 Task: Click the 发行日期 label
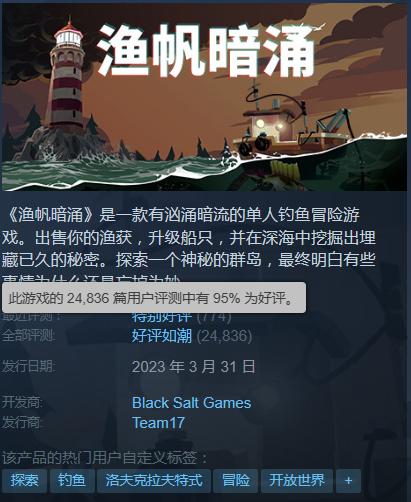28,366
